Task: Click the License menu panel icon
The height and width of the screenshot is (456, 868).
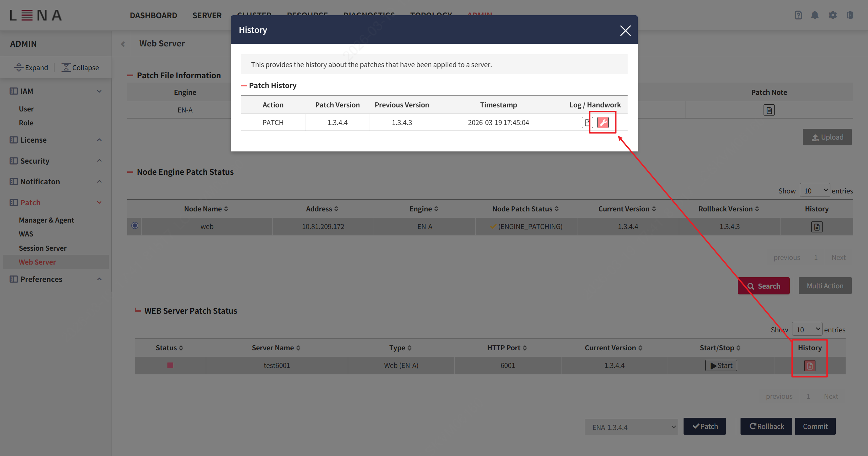Action: (14, 140)
